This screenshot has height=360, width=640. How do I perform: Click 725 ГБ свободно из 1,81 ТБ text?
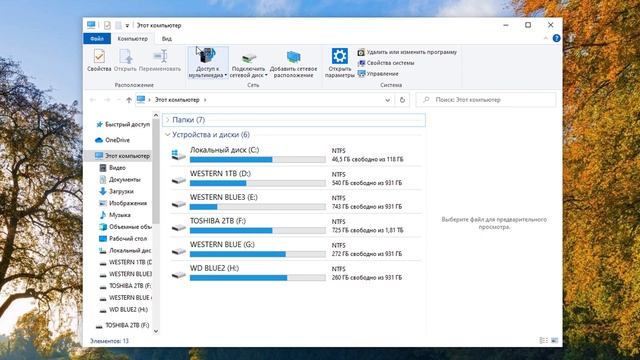367,231
